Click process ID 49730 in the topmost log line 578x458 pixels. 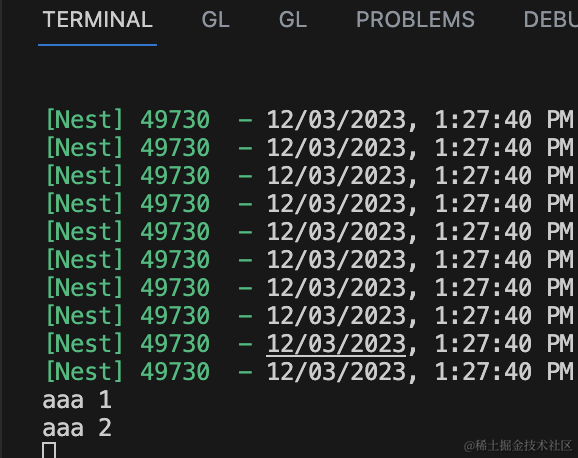pyautogui.click(x=175, y=120)
